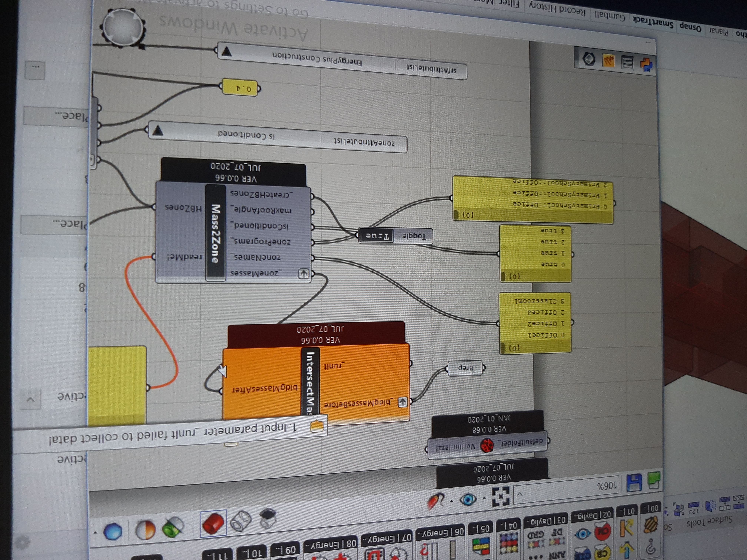Image resolution: width=747 pixels, height=560 pixels.
Task: Toggle Gumball in the status bar
Action: point(610,16)
